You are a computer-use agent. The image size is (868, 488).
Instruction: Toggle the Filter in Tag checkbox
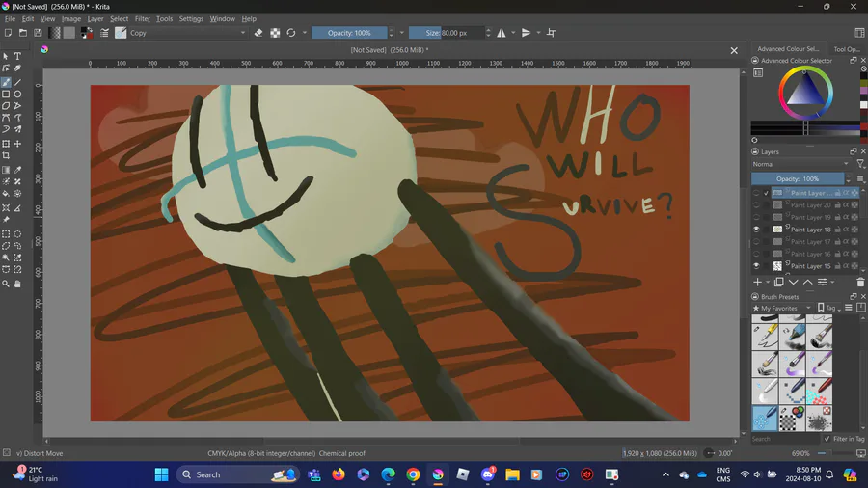pyautogui.click(x=827, y=439)
